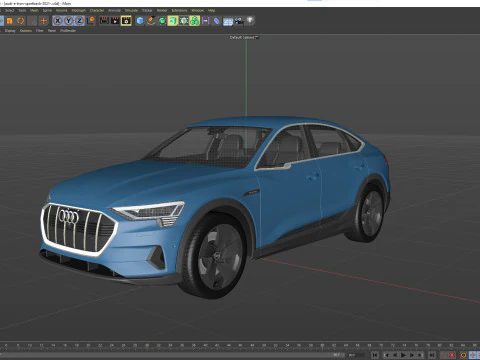
Task: Toggle the X axis lock
Action: (x=58, y=21)
